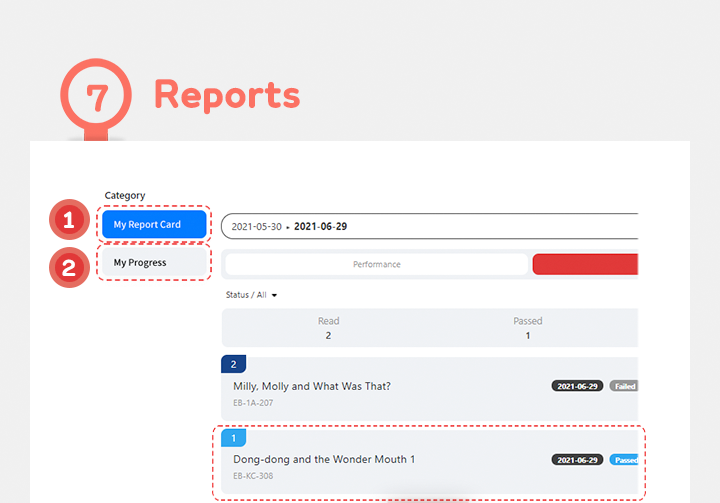Open Dong-dong and the Wonder Mouth 1
The width and height of the screenshot is (720, 503).
(323, 459)
